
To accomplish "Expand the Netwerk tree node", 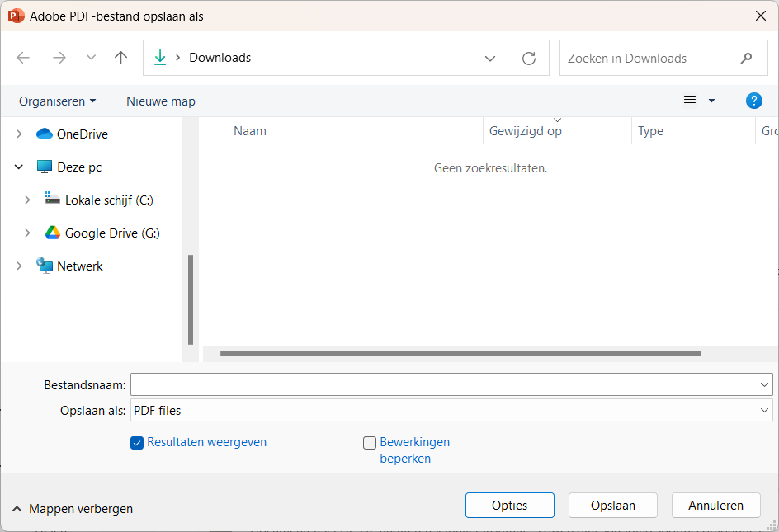I will (19, 266).
